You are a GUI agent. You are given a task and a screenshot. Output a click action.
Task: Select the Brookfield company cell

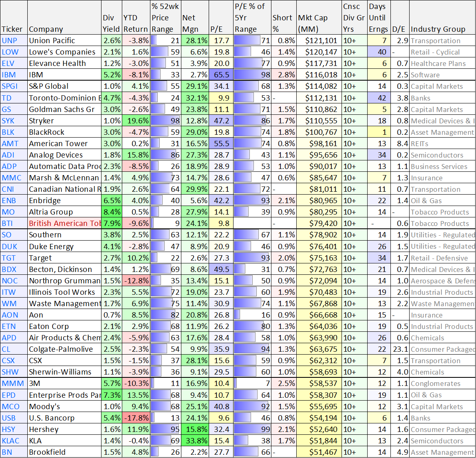click(x=64, y=452)
